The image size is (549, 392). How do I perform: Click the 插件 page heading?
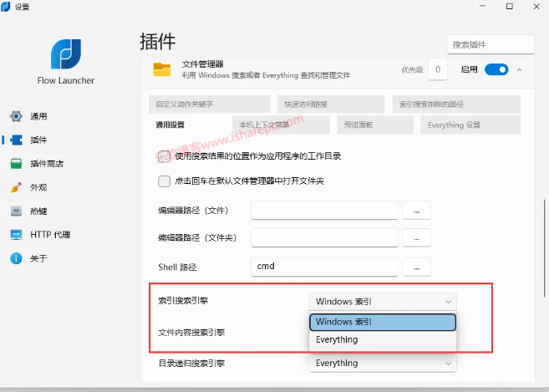(x=158, y=42)
